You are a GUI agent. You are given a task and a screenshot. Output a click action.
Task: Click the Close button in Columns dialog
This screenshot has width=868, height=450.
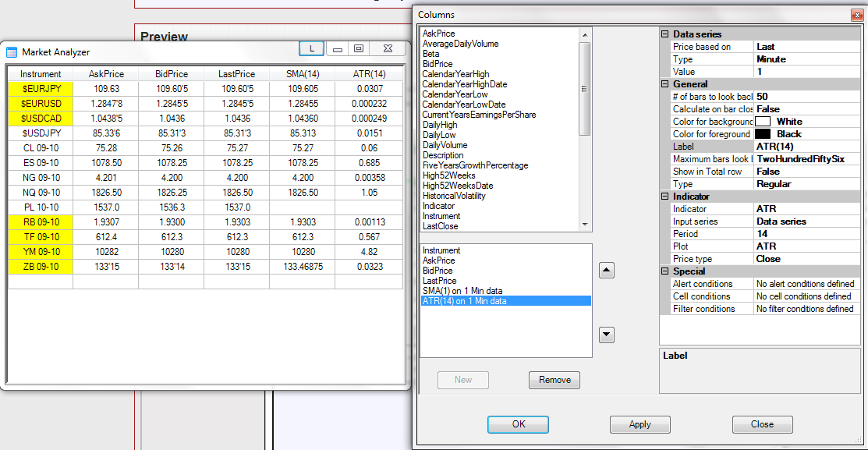tap(762, 424)
